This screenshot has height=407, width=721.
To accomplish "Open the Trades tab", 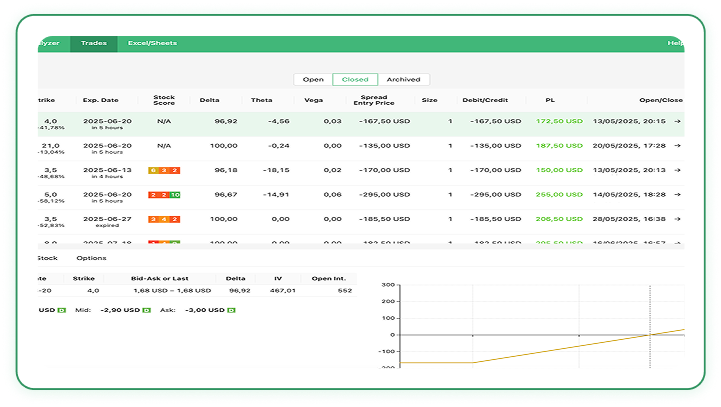I will pyautogui.click(x=94, y=43).
